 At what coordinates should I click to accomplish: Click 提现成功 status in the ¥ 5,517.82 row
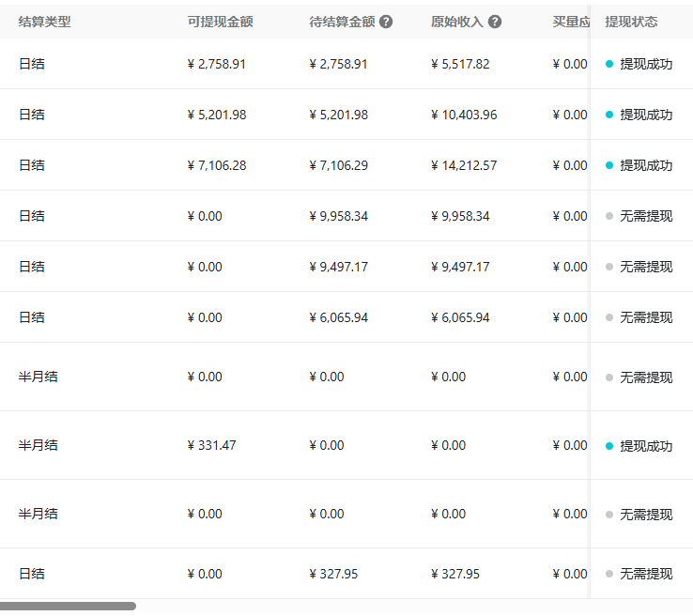pos(639,64)
